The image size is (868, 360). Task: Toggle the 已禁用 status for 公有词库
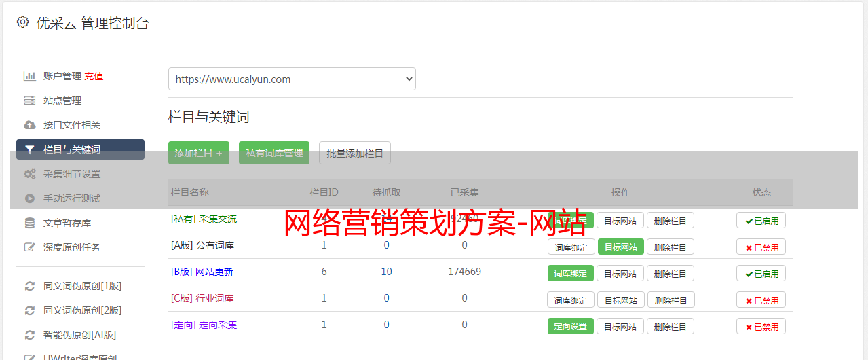click(761, 247)
